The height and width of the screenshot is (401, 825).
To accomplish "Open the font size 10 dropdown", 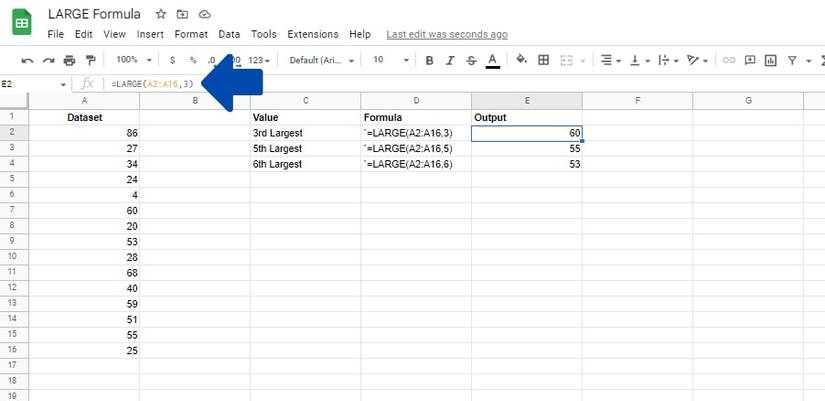I will click(x=391, y=60).
